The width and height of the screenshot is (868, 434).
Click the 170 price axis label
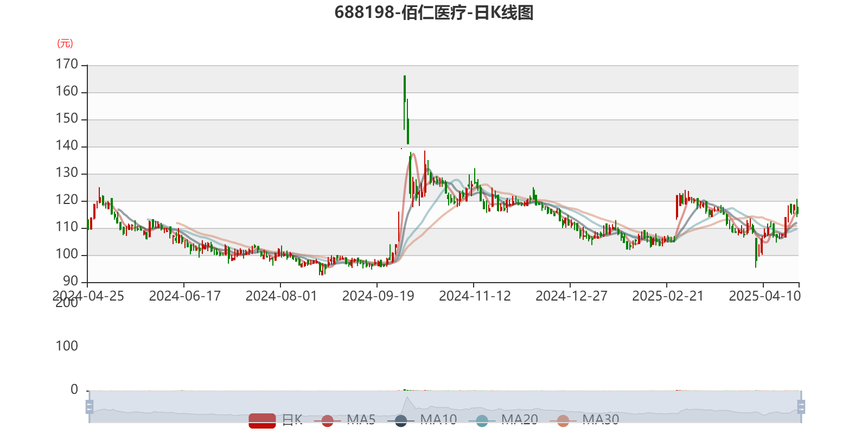(67, 64)
